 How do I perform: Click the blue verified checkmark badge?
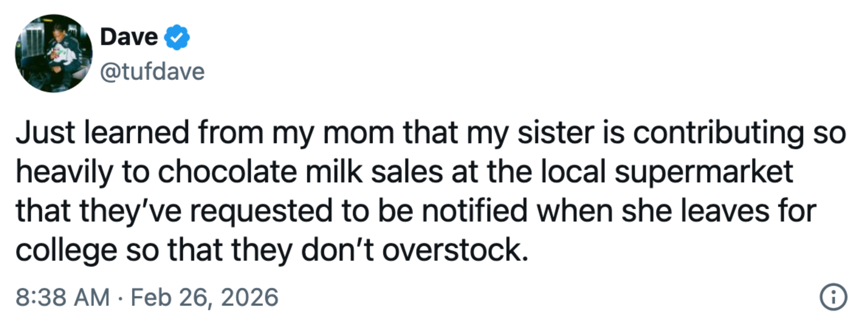coord(177,37)
